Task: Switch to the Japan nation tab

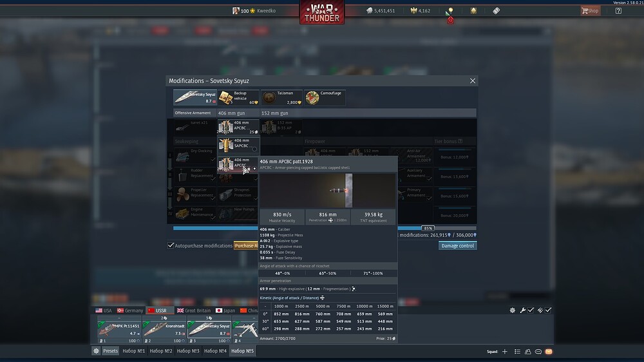Action: (x=225, y=310)
